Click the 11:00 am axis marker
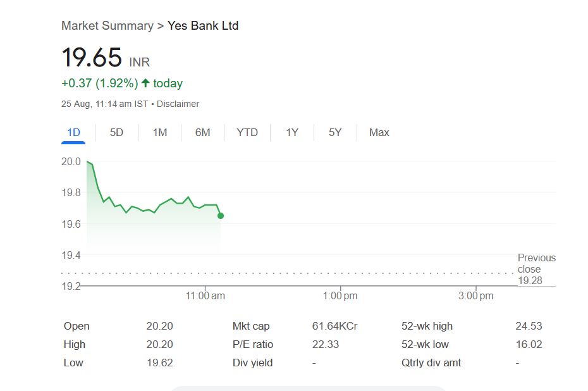The width and height of the screenshot is (588, 391). (x=205, y=296)
